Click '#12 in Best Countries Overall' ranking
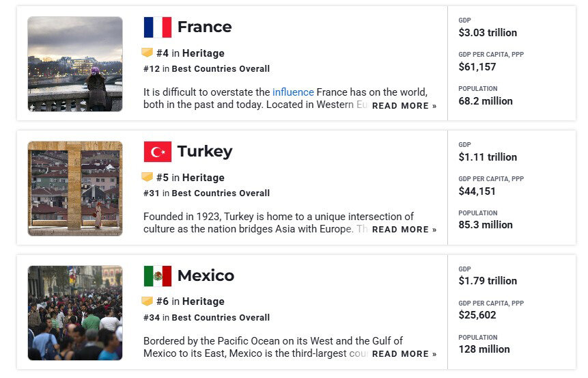The image size is (588, 378). pos(207,68)
